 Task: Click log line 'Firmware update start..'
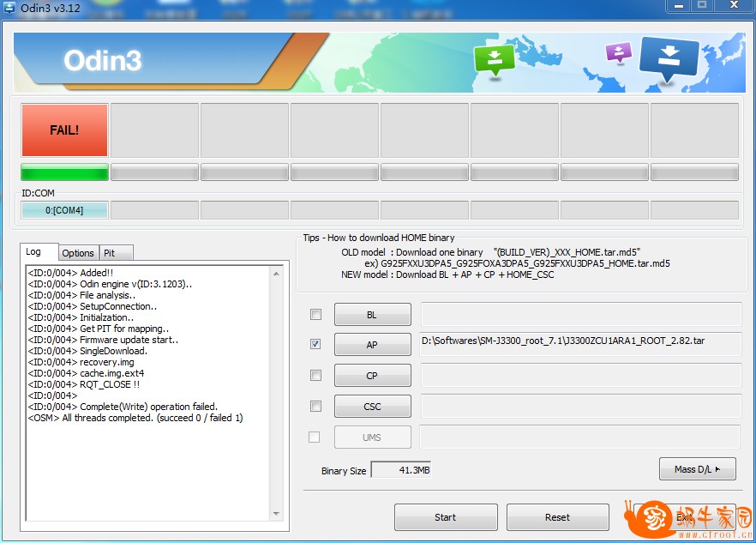pyautogui.click(x=103, y=340)
